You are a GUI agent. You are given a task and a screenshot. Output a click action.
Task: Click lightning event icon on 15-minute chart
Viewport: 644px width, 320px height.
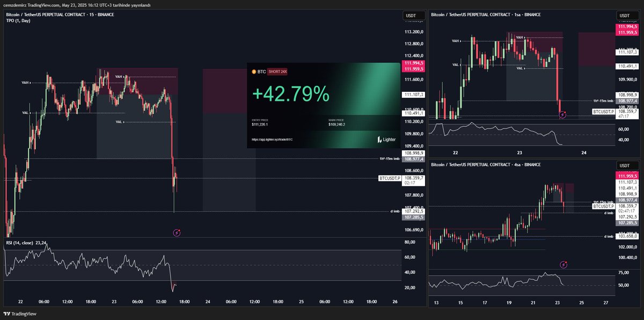click(177, 232)
